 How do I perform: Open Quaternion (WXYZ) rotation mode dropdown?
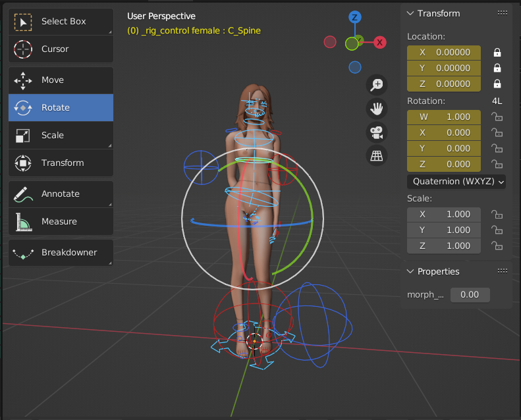pyautogui.click(x=456, y=182)
